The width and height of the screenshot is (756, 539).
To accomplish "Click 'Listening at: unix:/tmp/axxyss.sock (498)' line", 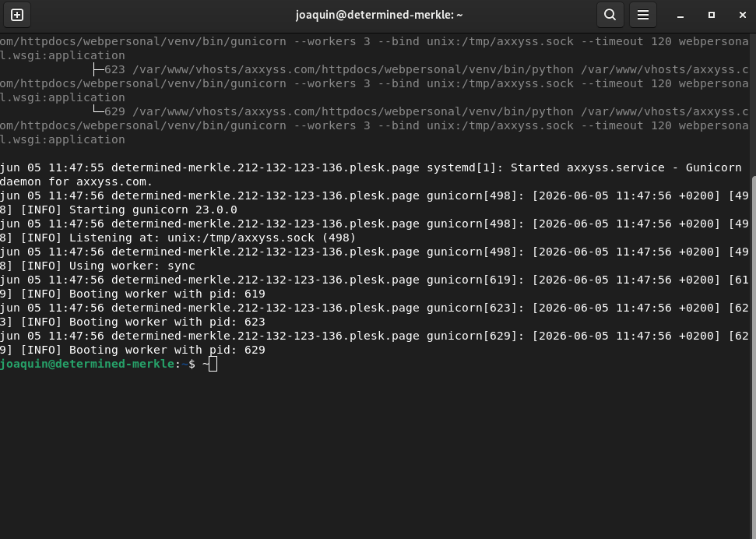I will point(212,238).
